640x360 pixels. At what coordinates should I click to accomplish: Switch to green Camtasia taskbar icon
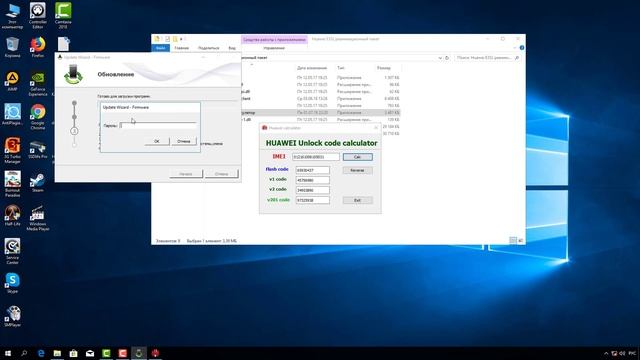click(106, 353)
